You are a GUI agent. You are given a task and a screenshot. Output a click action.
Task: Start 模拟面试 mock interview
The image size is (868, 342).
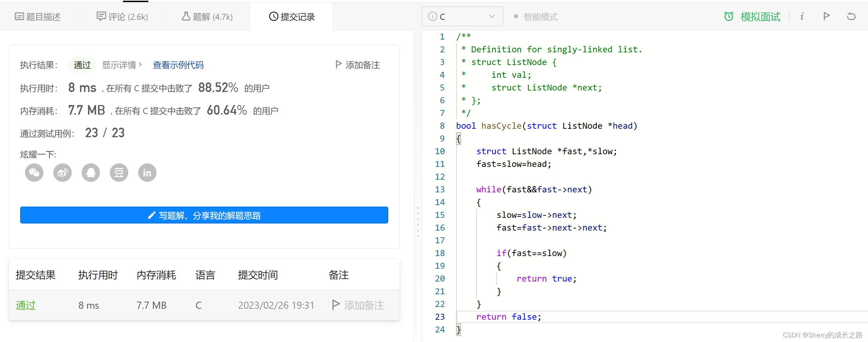(x=752, y=17)
